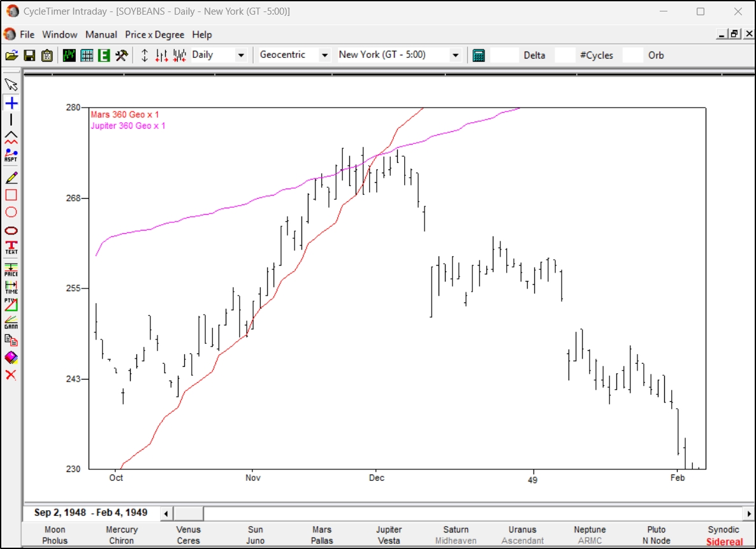Open the calculator tool
Screen dimensions: 756x549
(478, 55)
